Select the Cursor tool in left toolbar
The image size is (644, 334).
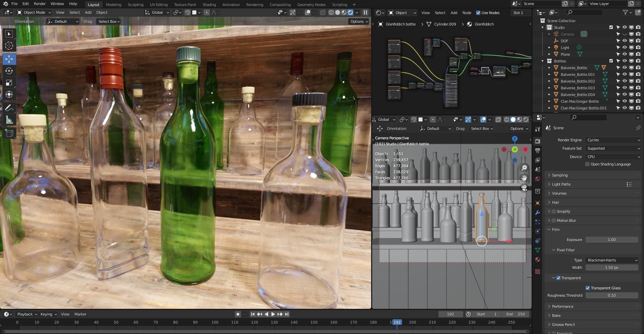9,46
